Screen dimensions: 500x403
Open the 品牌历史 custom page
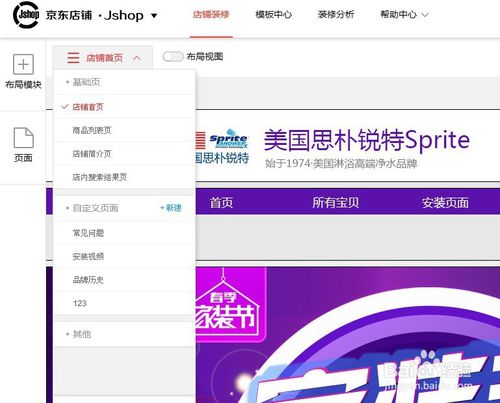(x=124, y=280)
